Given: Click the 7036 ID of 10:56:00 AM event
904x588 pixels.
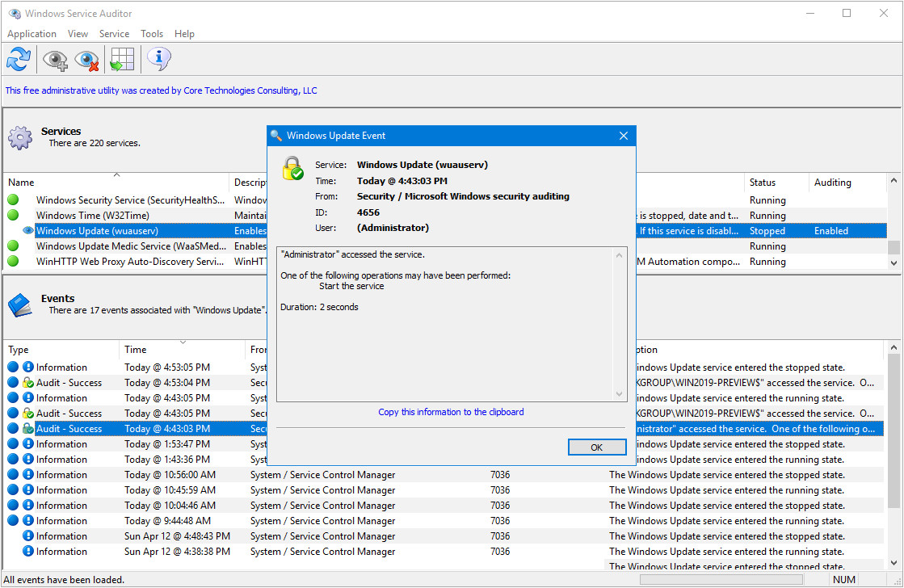Looking at the screenshot, I should [500, 475].
